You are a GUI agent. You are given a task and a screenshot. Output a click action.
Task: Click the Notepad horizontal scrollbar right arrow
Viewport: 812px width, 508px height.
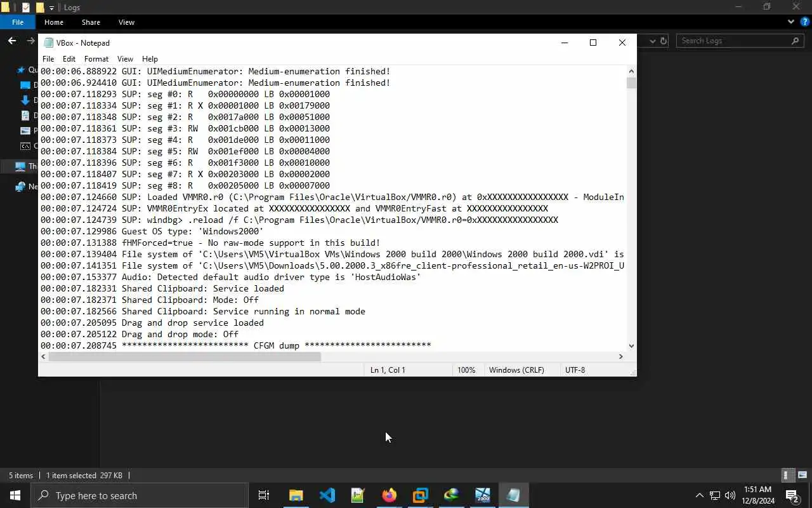point(621,357)
